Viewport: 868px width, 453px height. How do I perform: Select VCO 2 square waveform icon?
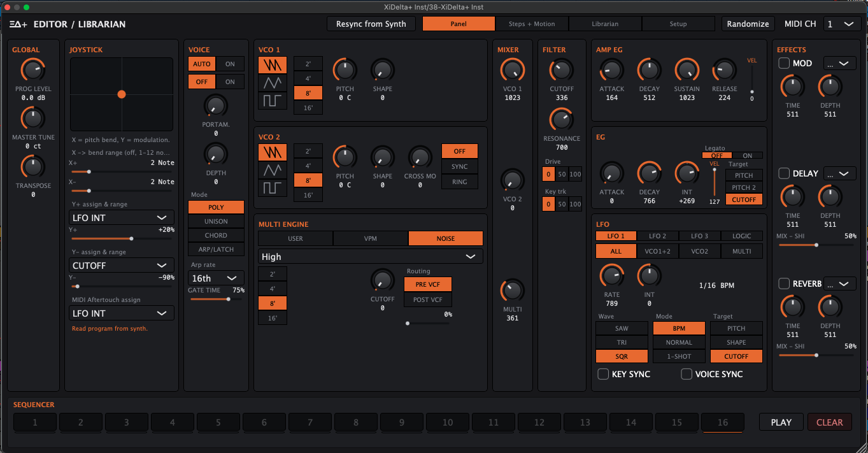[x=272, y=188]
